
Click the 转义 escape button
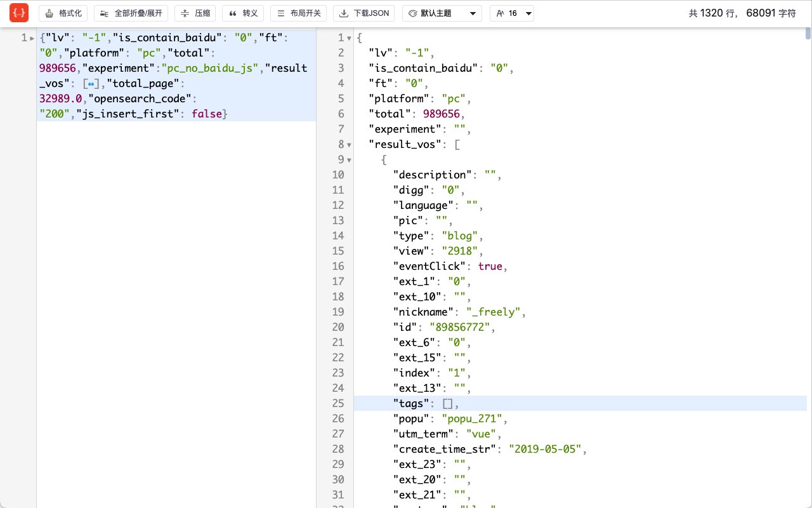243,13
